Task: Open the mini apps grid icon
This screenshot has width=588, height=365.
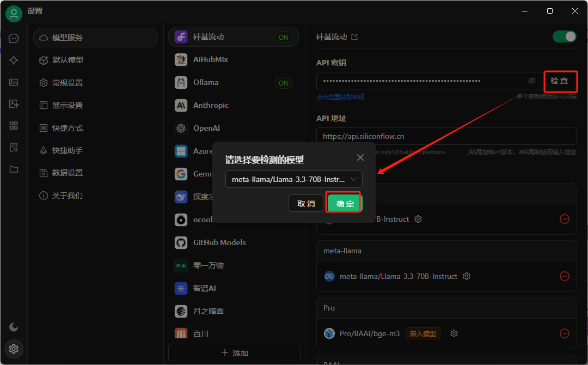Action: 14,126
